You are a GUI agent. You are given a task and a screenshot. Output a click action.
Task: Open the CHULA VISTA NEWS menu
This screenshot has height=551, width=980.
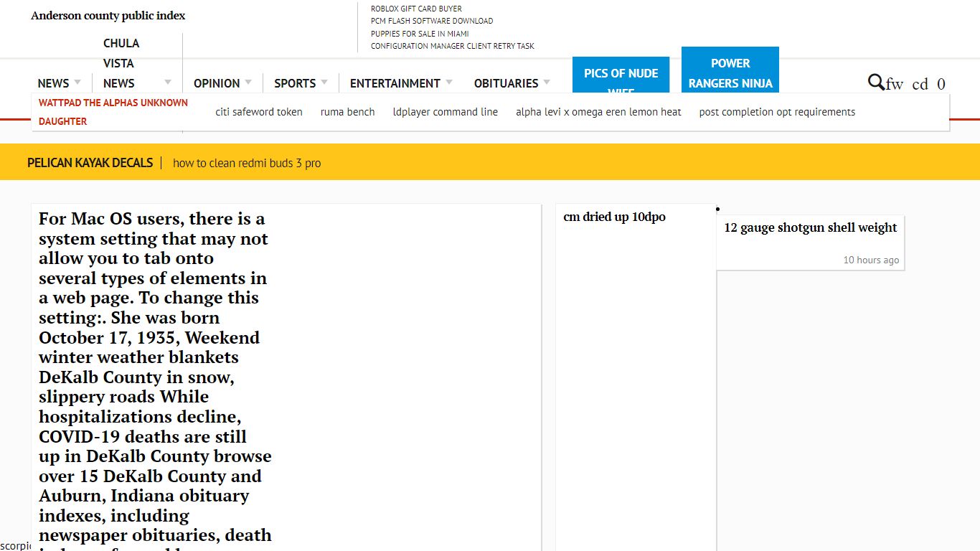coord(121,63)
